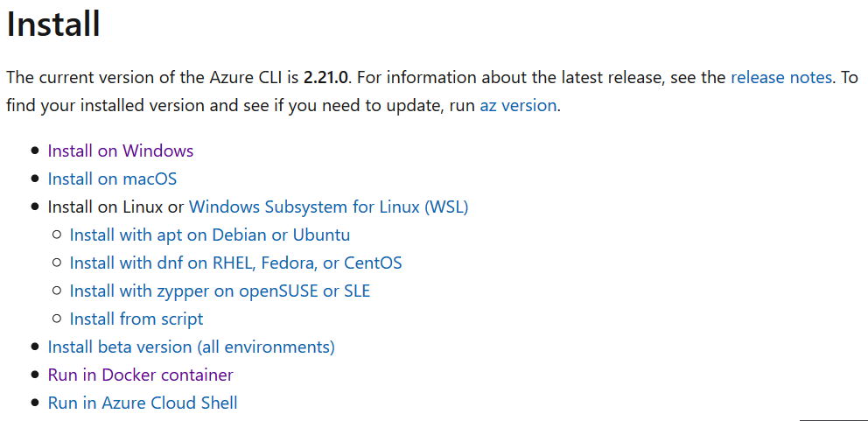Visit Run in Docker container link
This screenshot has height=421, width=868.
coord(140,375)
